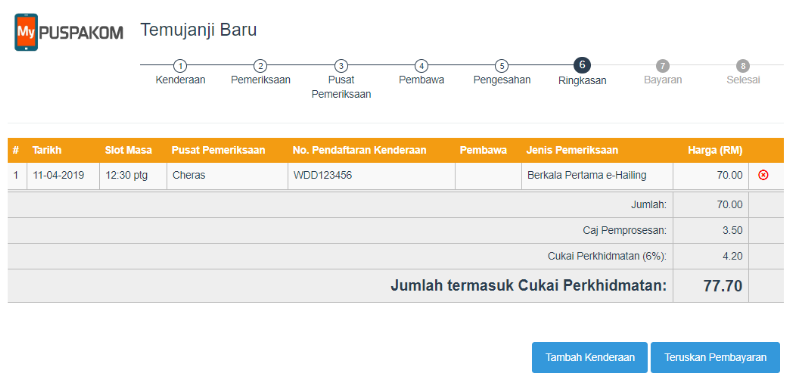Click the Berkala Pertama e-Hailing cell
The image size is (797, 386).
597,176
